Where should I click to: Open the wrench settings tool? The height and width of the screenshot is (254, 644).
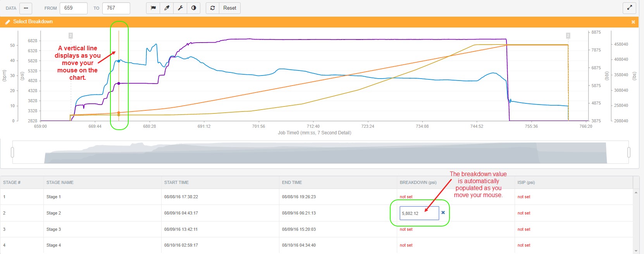(x=180, y=8)
